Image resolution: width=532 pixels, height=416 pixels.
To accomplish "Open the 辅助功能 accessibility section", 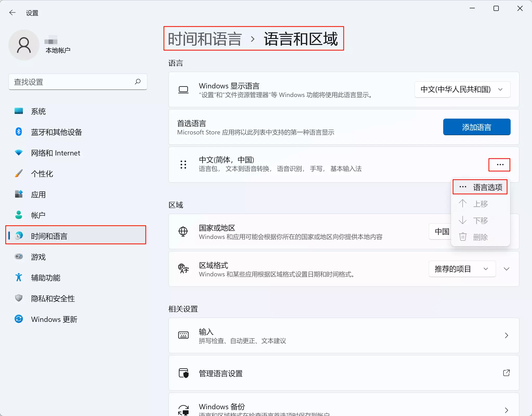I will (45, 278).
